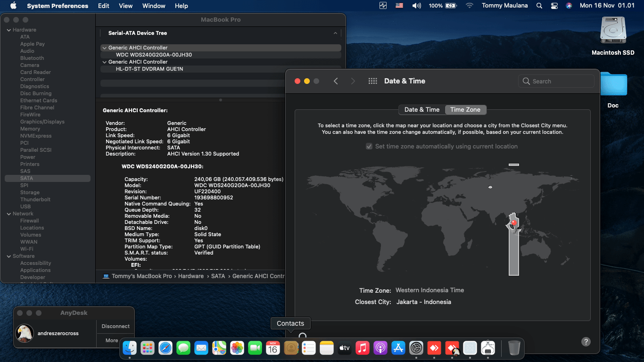
Task: Select NVMExpress in the sidebar
Action: coord(36,136)
